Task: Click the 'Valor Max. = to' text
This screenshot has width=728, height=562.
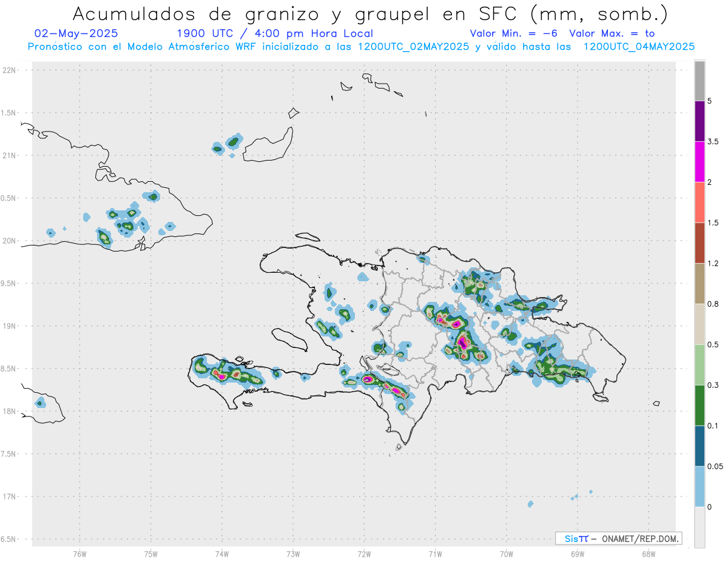Action: click(x=612, y=33)
